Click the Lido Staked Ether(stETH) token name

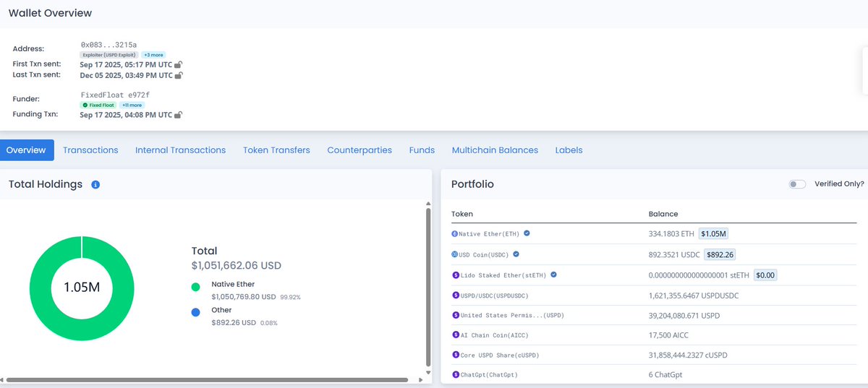[503, 275]
